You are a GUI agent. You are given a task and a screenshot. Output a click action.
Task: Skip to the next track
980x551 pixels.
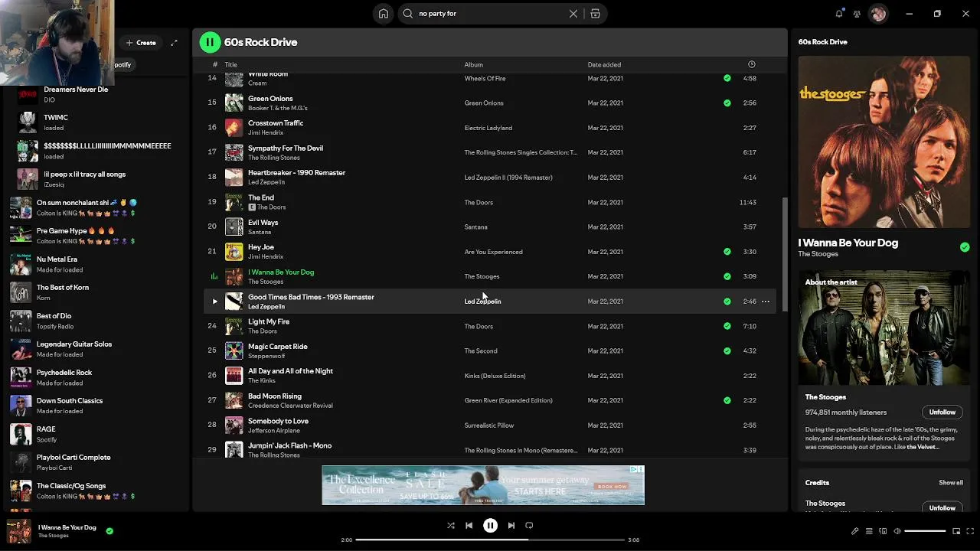point(511,526)
